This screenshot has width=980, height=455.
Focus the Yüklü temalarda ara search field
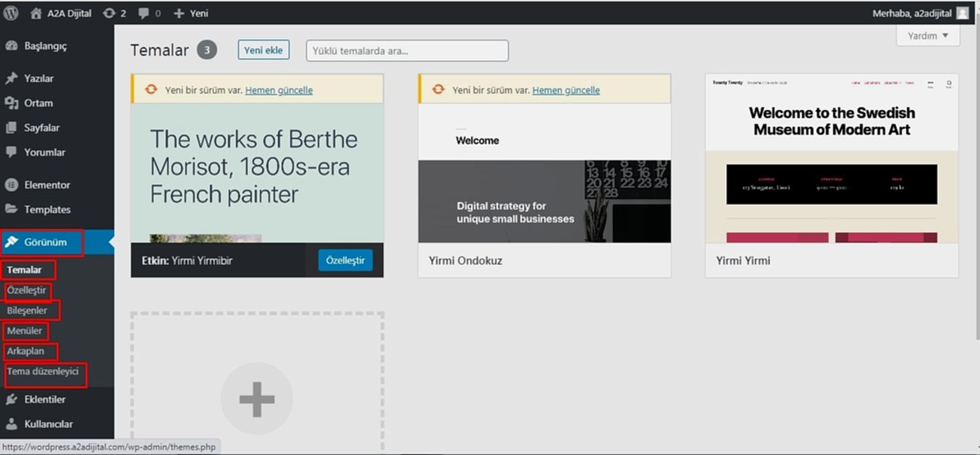click(407, 51)
